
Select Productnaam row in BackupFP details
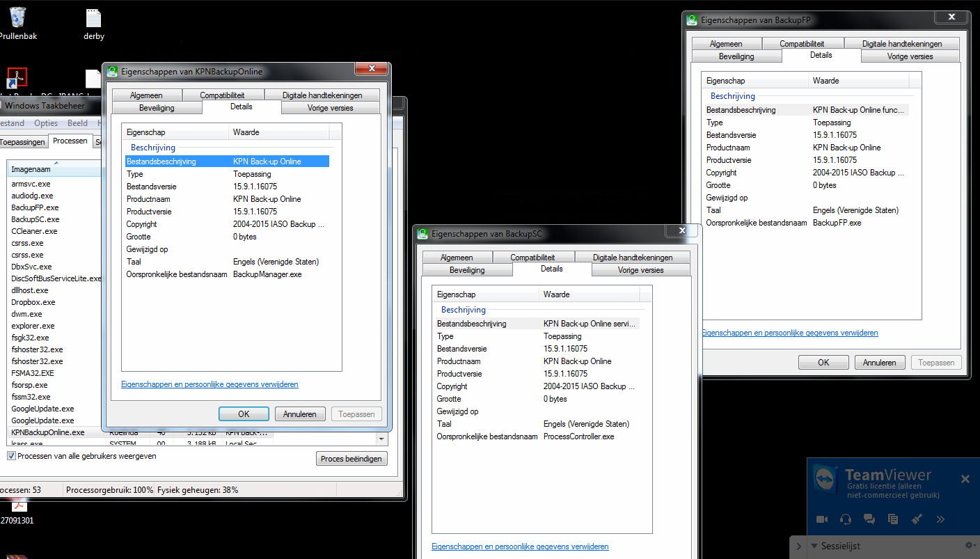[x=807, y=148]
